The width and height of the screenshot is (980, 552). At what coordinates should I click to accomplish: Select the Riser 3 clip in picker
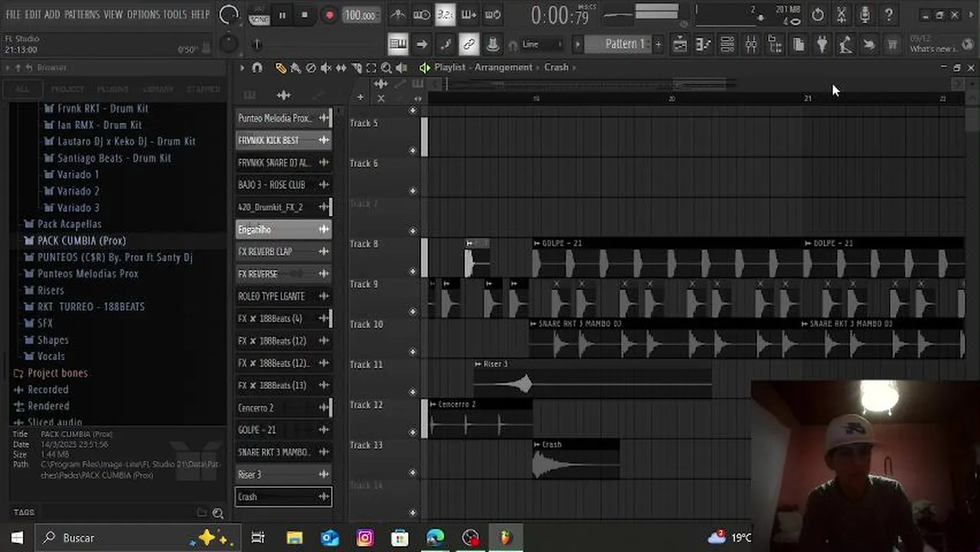pyautogui.click(x=283, y=475)
